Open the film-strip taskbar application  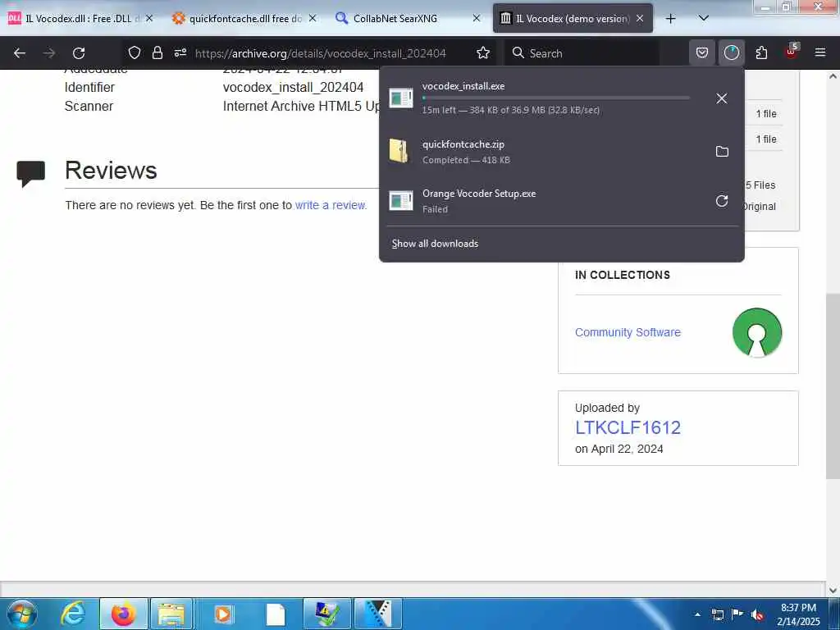377,614
